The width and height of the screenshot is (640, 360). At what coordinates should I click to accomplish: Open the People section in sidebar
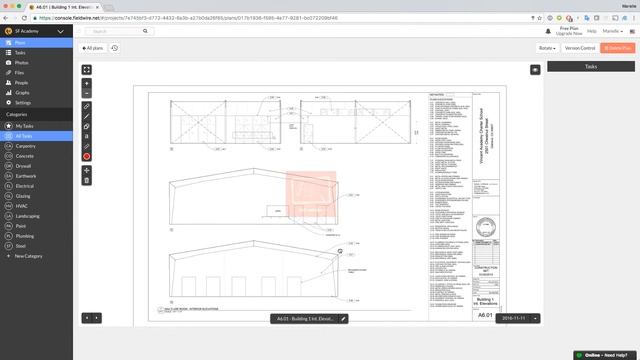(x=36, y=83)
